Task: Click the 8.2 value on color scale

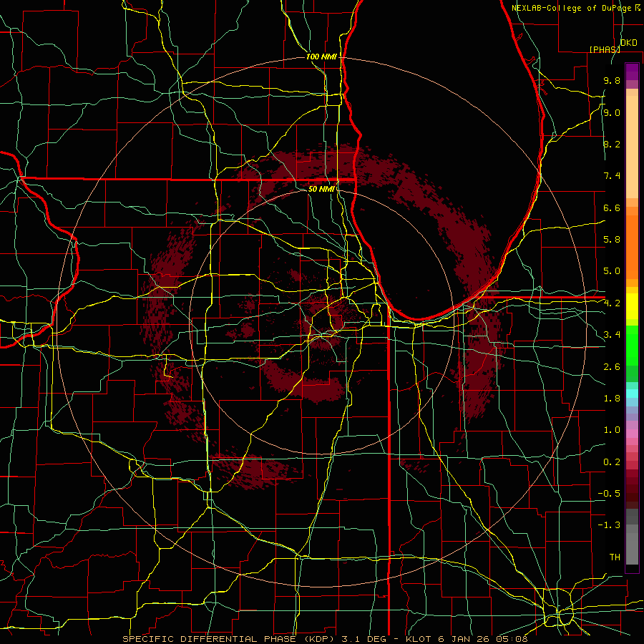Action: 612,144
